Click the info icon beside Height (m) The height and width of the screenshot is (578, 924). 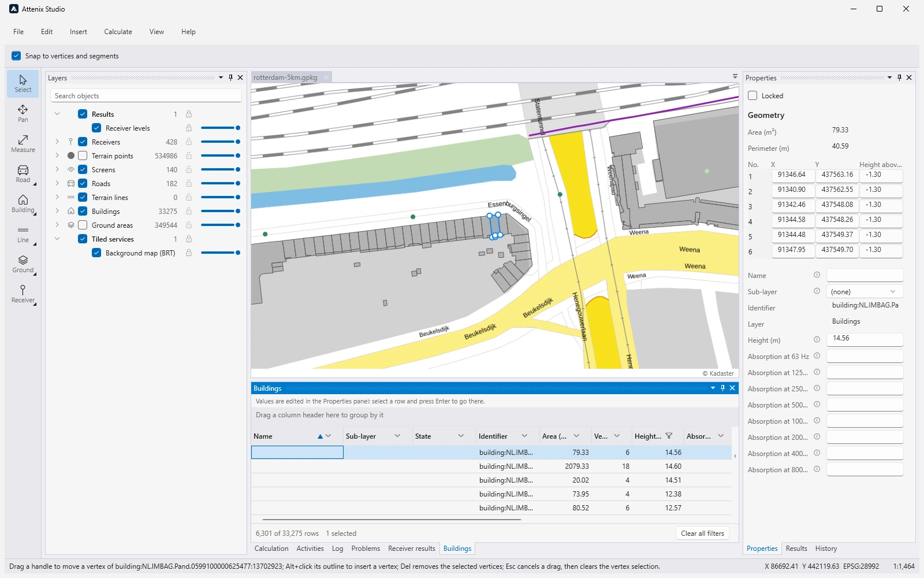click(817, 340)
